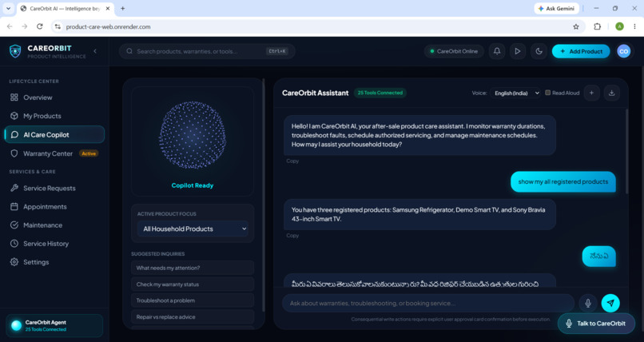Go back in browser

pyautogui.click(x=10, y=26)
